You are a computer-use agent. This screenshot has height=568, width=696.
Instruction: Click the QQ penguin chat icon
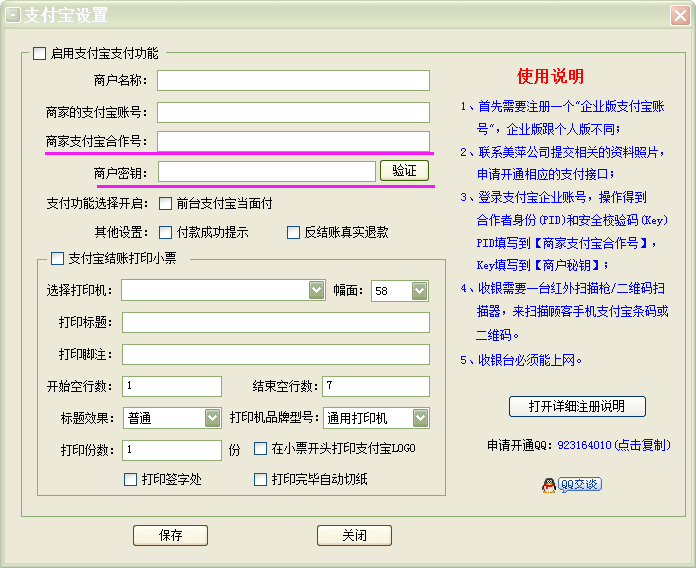[x=549, y=485]
